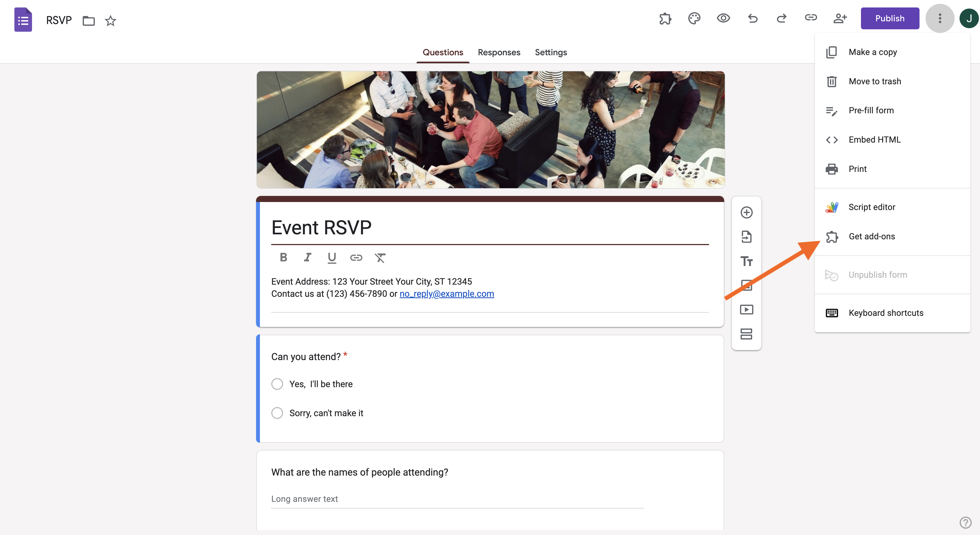This screenshot has width=980, height=535.
Task: Click the add-ons puzzle icon in header
Action: click(x=665, y=18)
